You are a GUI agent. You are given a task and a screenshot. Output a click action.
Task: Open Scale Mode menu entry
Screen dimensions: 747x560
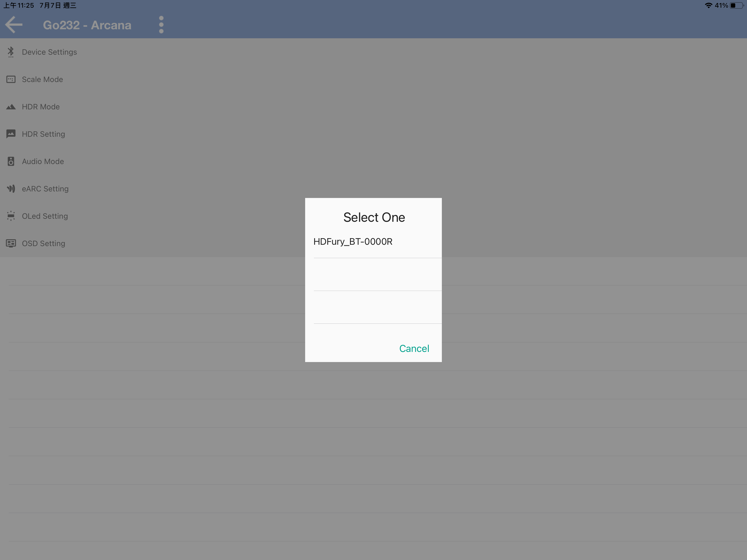point(42,79)
